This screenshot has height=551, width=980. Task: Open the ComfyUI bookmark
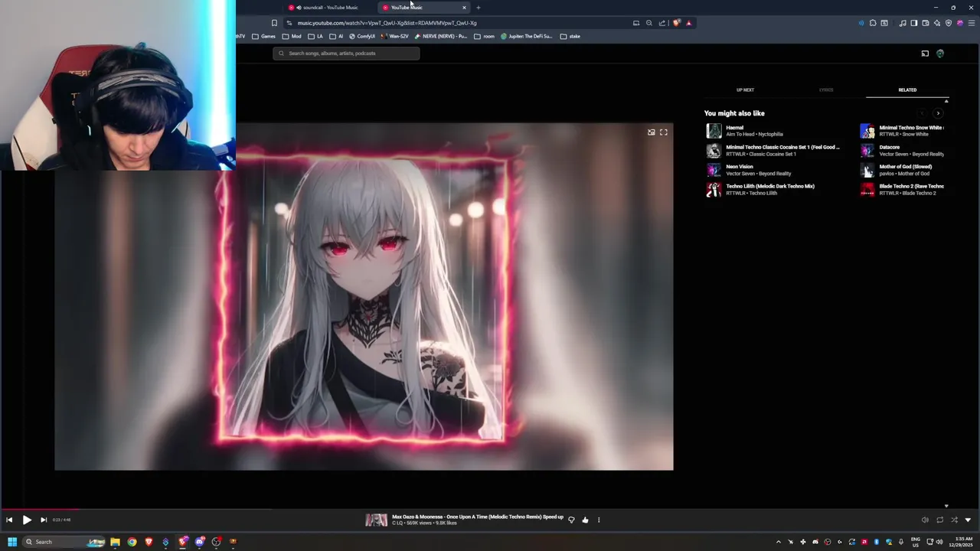(x=362, y=36)
